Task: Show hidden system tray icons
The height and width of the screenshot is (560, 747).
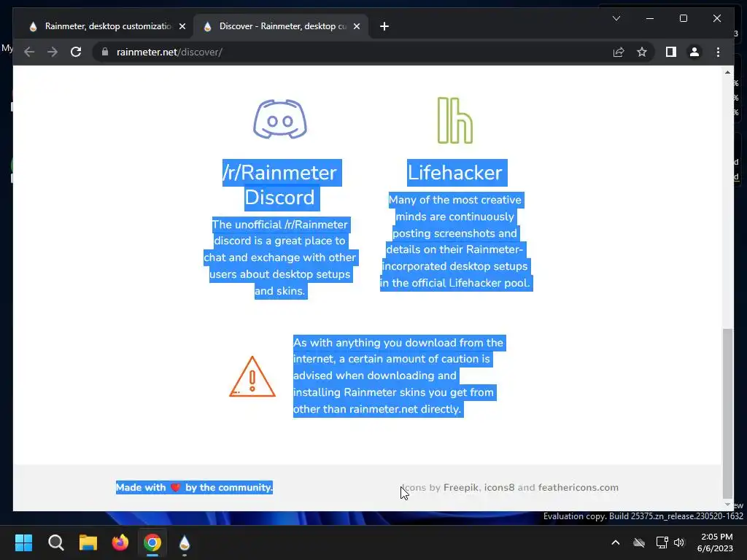Action: (616, 542)
